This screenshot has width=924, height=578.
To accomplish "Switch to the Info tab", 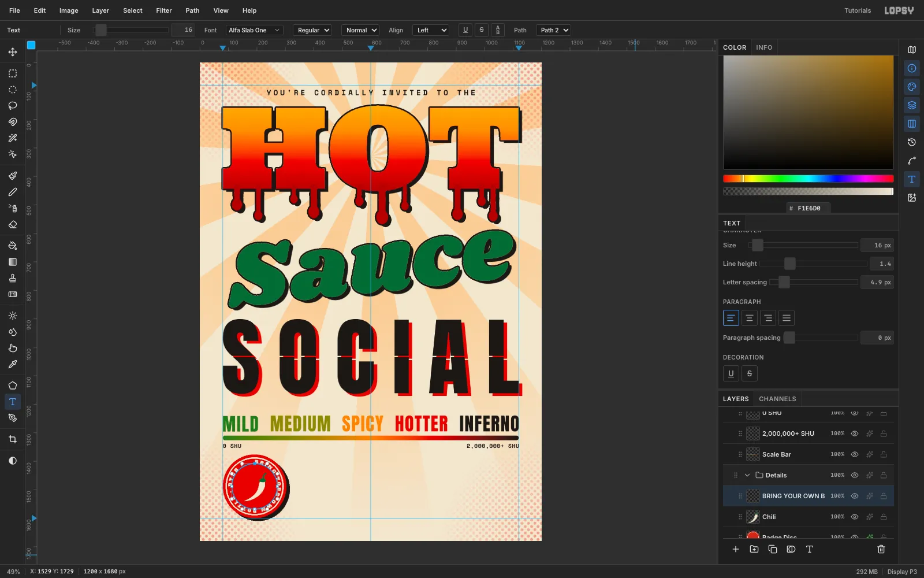I will click(764, 47).
